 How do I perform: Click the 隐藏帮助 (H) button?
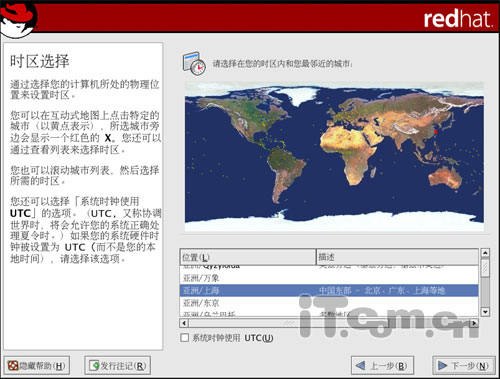[37, 366]
